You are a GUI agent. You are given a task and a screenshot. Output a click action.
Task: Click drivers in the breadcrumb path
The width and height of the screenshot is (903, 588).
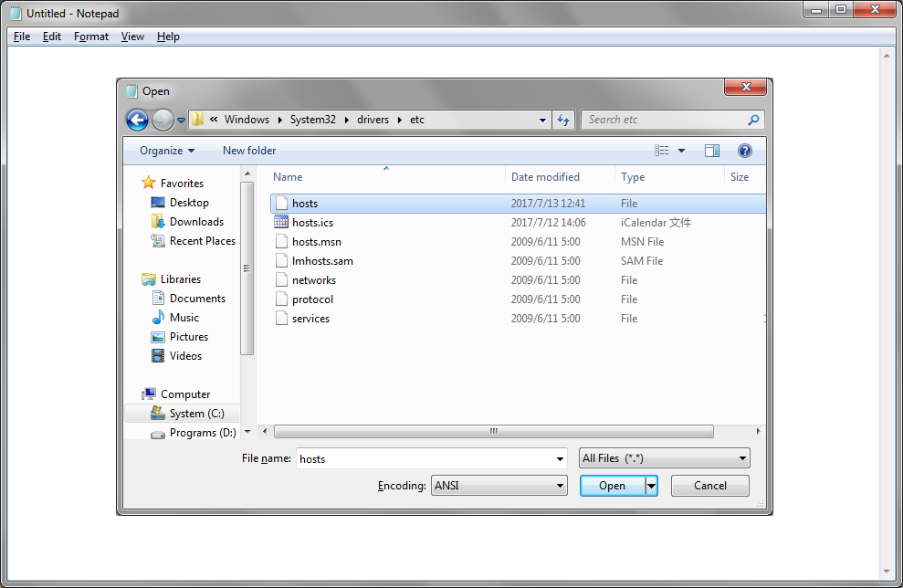(373, 120)
